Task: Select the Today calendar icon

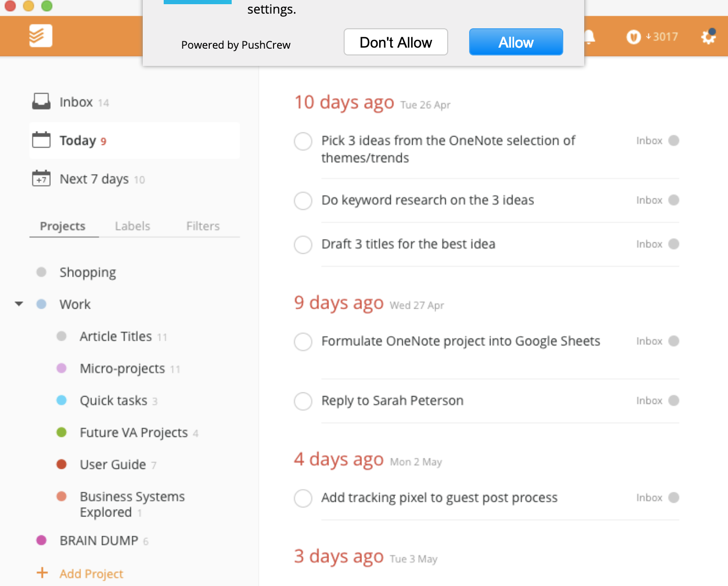Action: pos(41,140)
